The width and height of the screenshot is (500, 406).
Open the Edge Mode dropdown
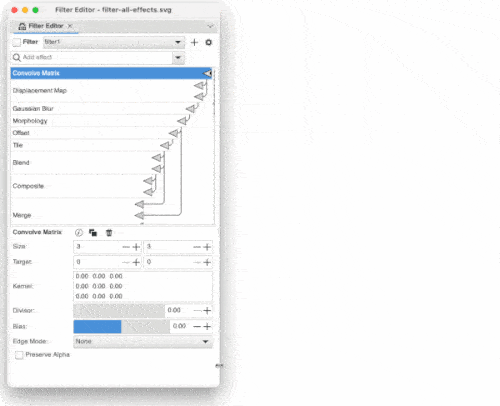coord(143,342)
